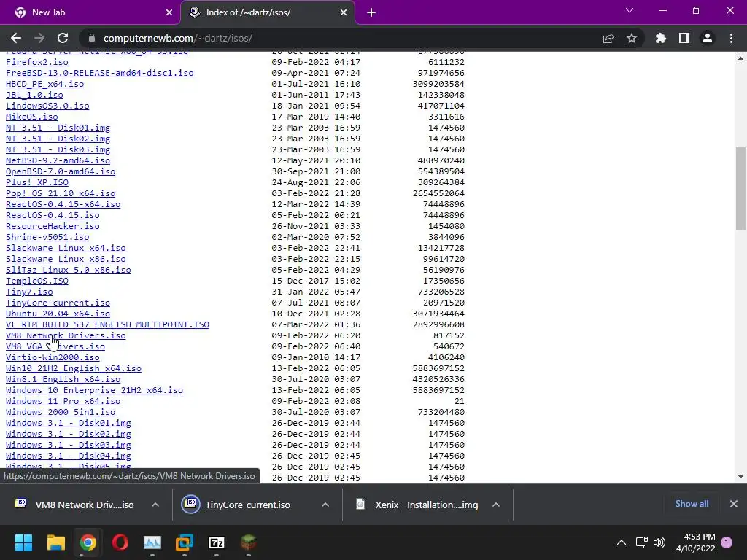Click Slackware Linux x64.iso link

(x=66, y=248)
